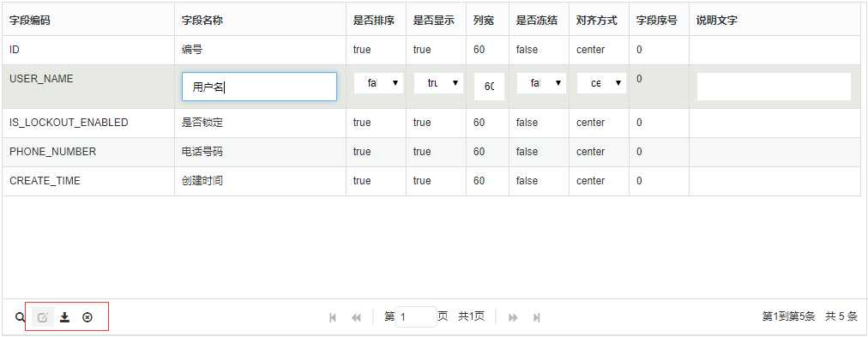
Task: Click the 60 width value in PHONE_NUMBER row
Action: (479, 152)
